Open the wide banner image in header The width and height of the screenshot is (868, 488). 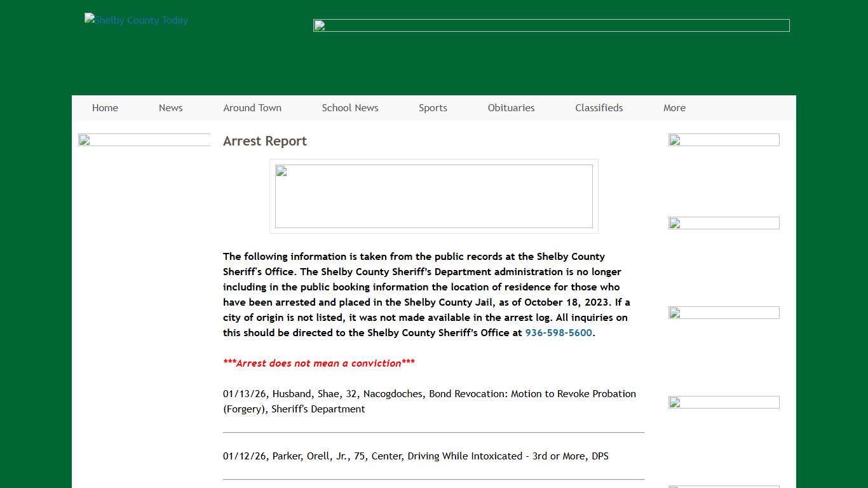click(x=551, y=25)
